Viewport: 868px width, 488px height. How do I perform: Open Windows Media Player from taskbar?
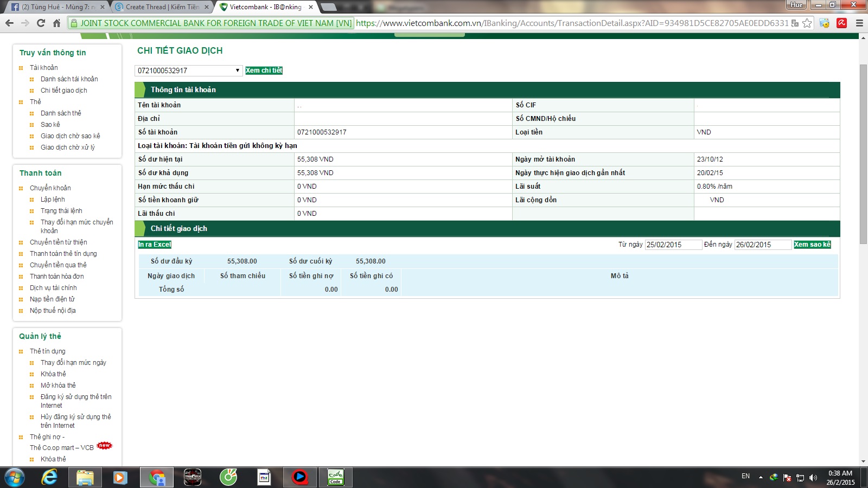point(120,478)
